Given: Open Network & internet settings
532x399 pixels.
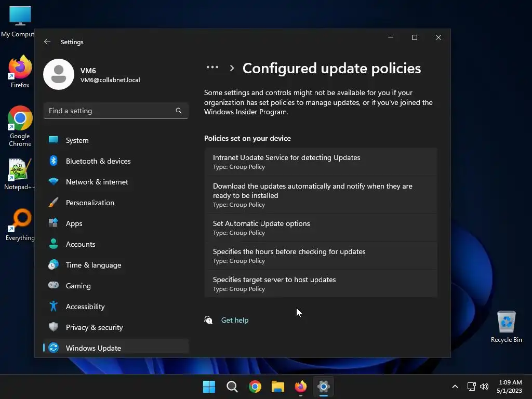Looking at the screenshot, I should pos(116,181).
